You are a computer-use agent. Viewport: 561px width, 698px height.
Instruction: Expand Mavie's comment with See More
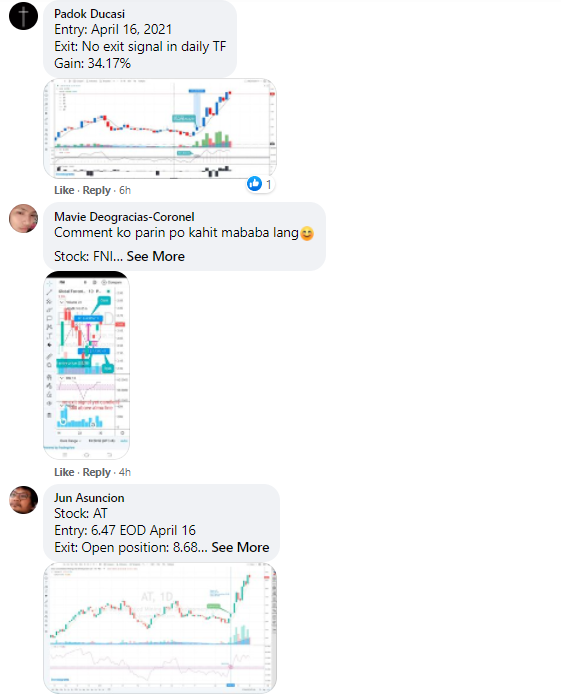[x=155, y=256]
